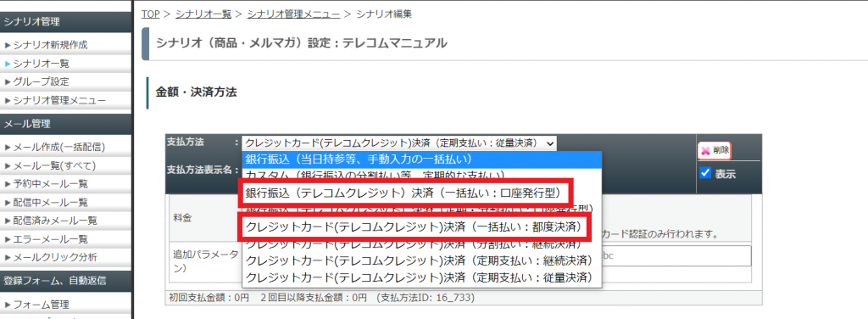Select クレジットカード 定期支払い：継続決済 option
This screenshot has height=319, width=868.
click(421, 260)
